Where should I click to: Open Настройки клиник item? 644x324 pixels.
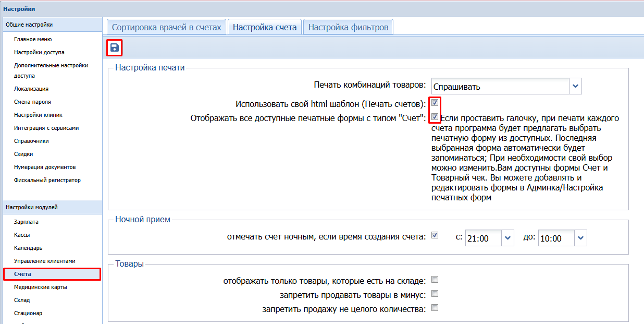pos(38,115)
